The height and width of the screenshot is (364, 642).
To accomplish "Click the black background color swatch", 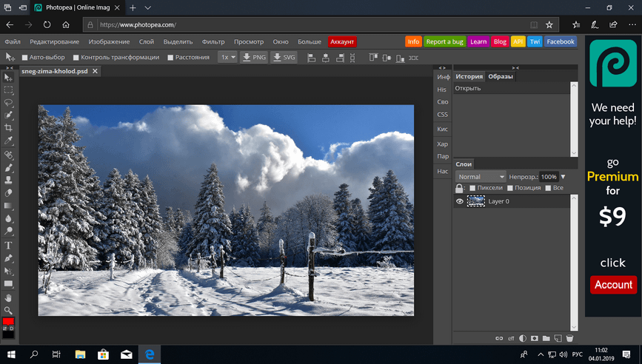I will click(8, 334).
